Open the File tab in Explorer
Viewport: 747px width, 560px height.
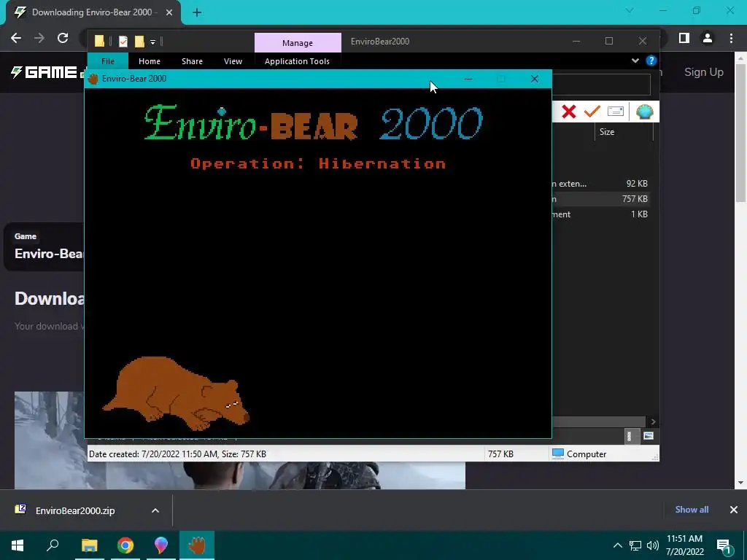[x=108, y=61]
